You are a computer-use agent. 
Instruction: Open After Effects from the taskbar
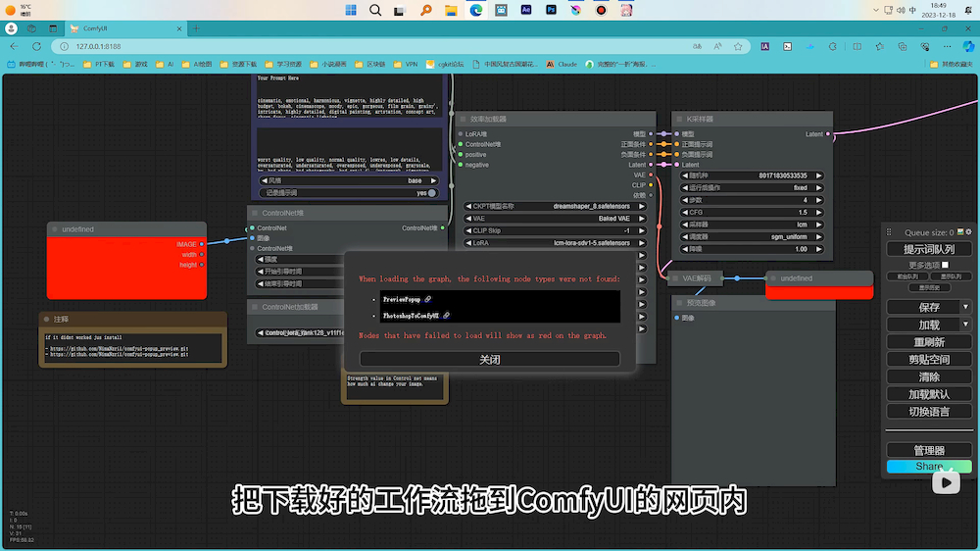pyautogui.click(x=526, y=10)
